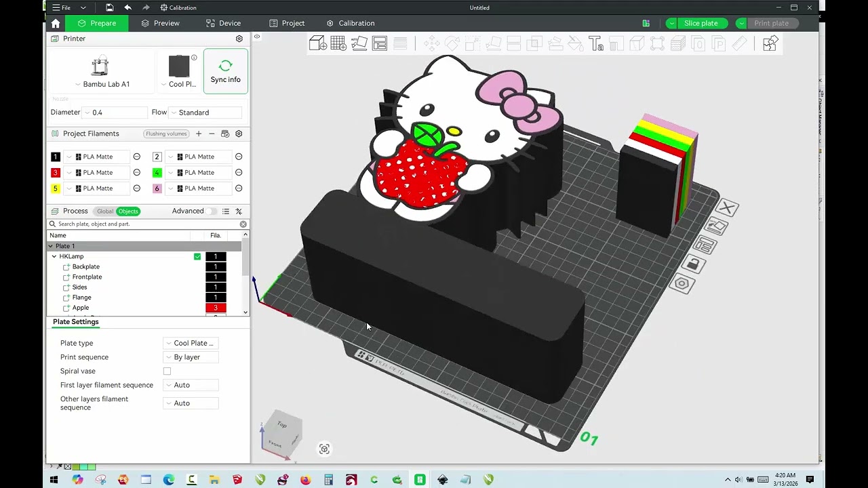Click the Add model cube icon

click(317, 44)
